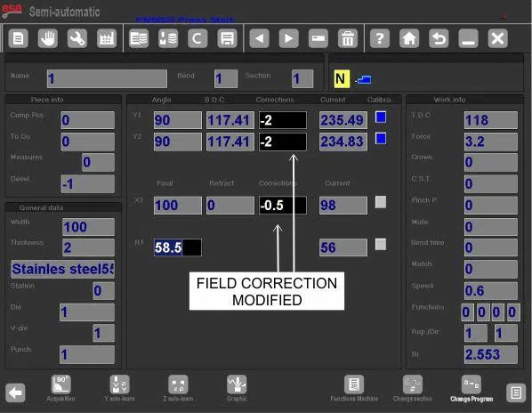Open Functions Machine menu
This screenshot has height=413, width=532.
pyautogui.click(x=354, y=389)
